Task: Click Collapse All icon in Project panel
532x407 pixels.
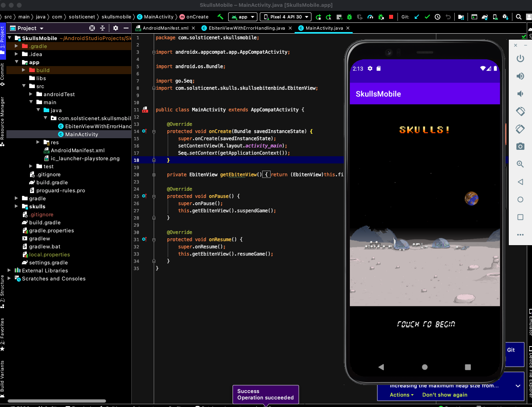Action: tap(102, 28)
